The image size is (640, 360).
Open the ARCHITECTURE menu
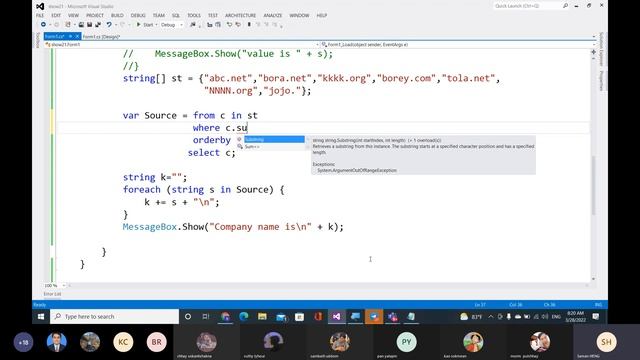(x=240, y=16)
